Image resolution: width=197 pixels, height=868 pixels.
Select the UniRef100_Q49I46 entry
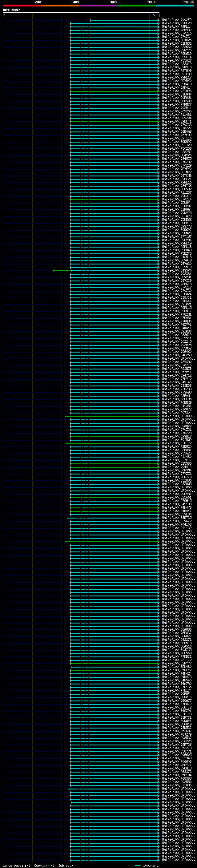pos(176,382)
